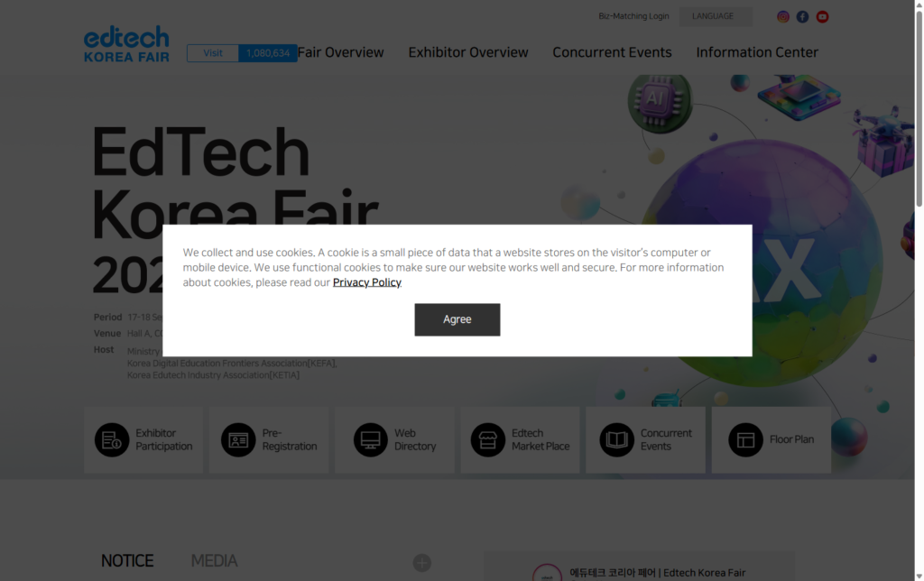The width and height of the screenshot is (924, 581).
Task: Expand the Fair Overview menu
Action: pos(341,52)
